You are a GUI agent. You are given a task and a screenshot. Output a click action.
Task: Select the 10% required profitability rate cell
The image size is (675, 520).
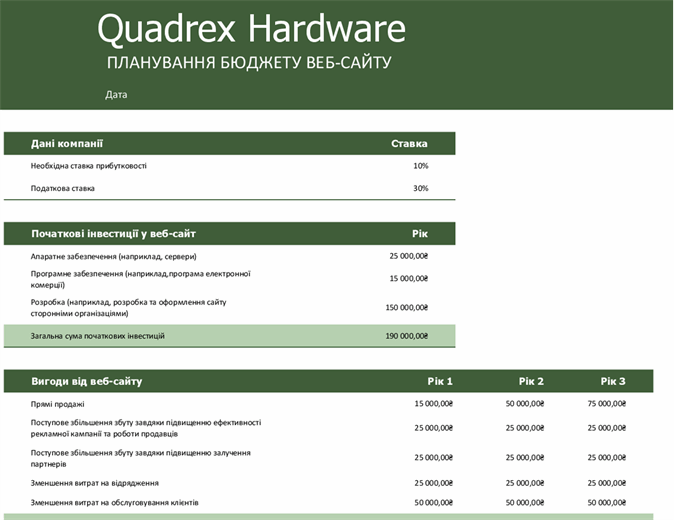click(x=420, y=166)
